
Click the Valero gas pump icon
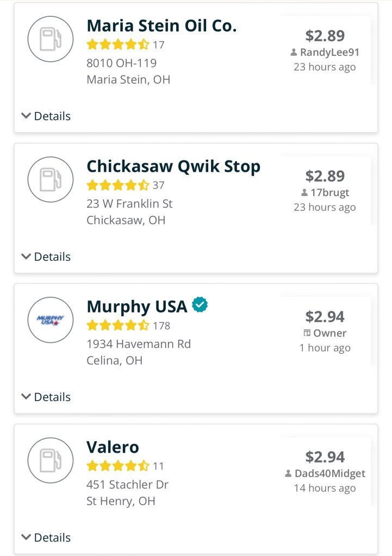51,460
